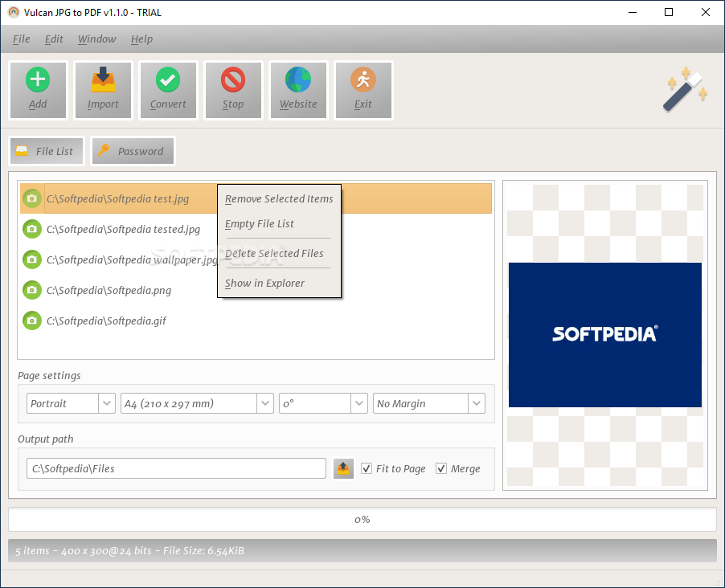Choose Show in Explorer from context menu

[x=279, y=283]
